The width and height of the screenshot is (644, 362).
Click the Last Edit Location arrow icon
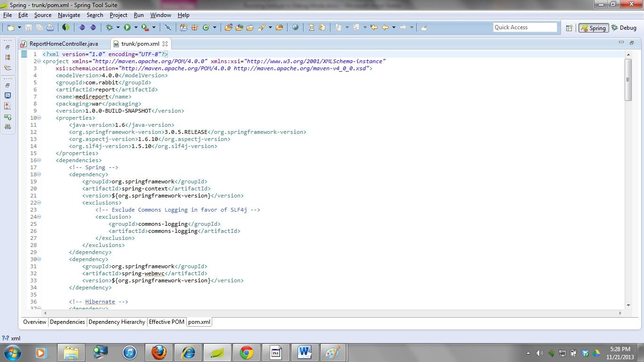point(374,27)
